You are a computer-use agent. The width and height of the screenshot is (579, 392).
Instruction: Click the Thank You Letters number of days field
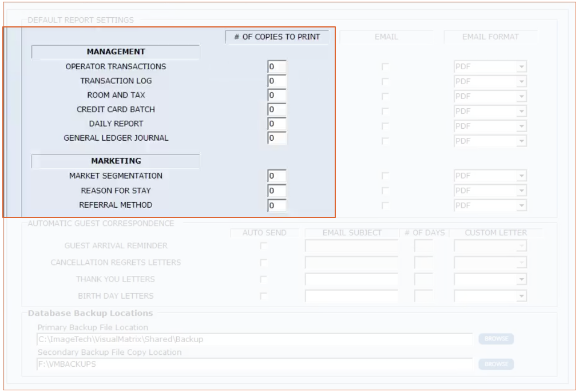pyautogui.click(x=423, y=279)
